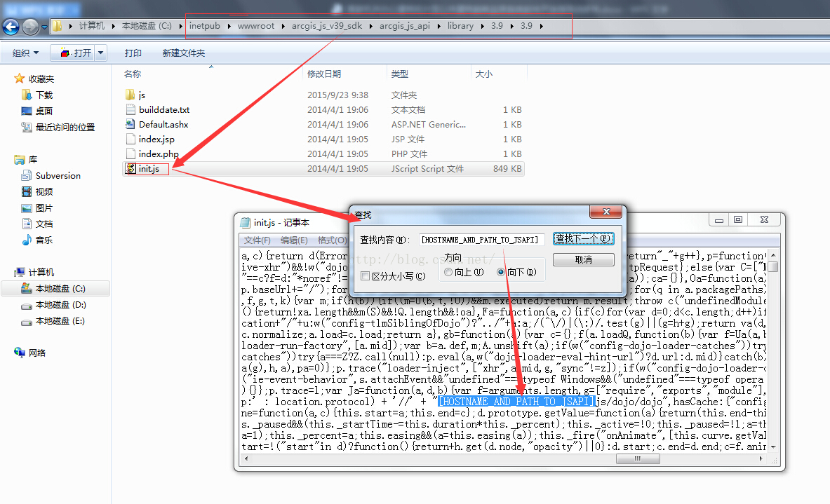Select the builddate.txt file icon
Image resolution: width=830 pixels, height=504 pixels.
pyautogui.click(x=130, y=109)
